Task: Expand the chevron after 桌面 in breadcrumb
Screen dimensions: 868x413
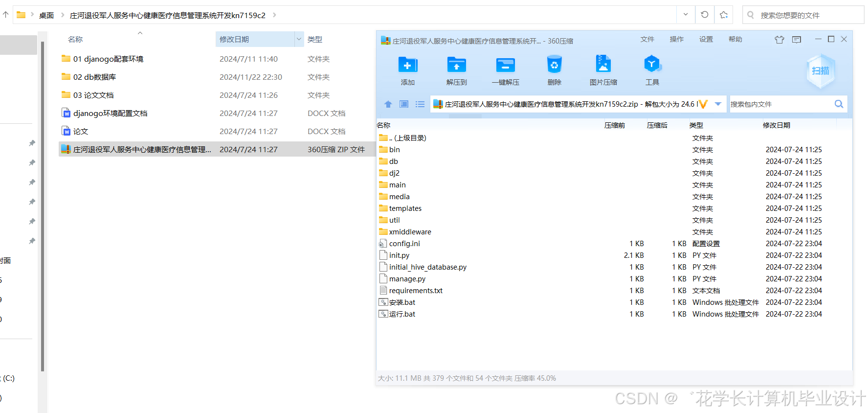Action: click(x=63, y=15)
